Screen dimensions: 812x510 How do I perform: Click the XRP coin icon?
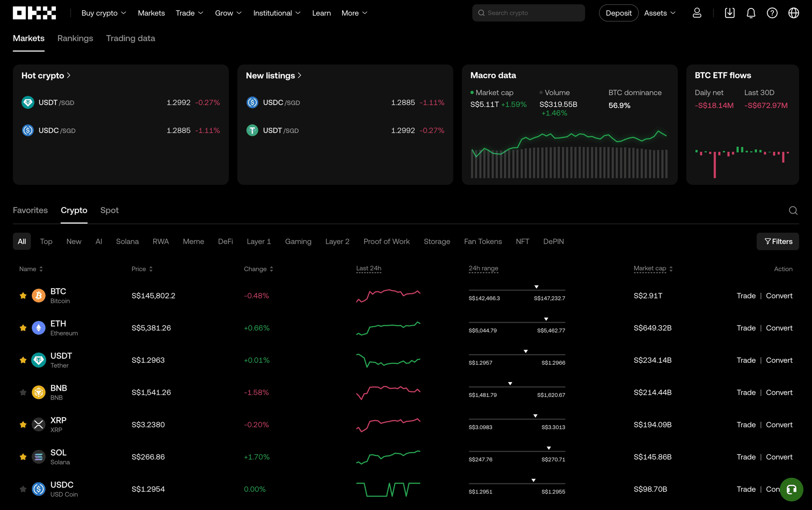click(38, 425)
